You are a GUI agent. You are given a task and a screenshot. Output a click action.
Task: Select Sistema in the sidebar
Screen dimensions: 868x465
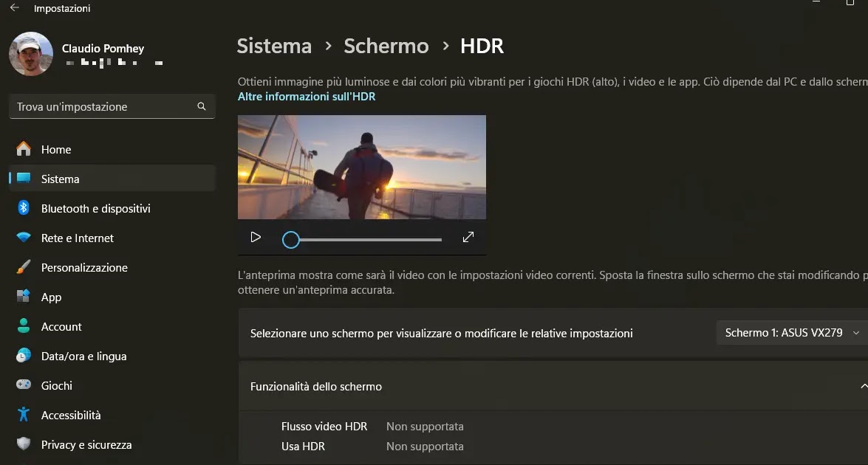pyautogui.click(x=60, y=179)
